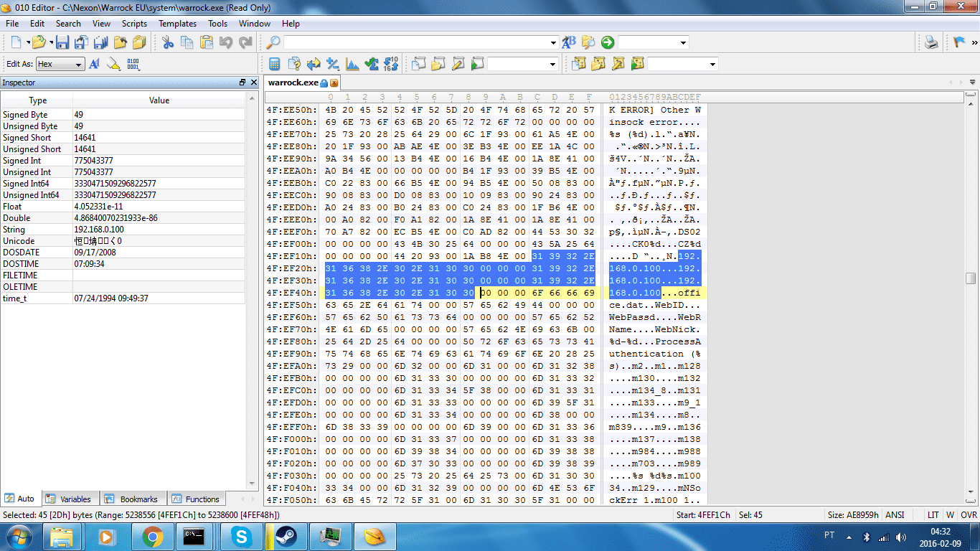
Task: Open the Histogram chart icon
Action: pos(352,64)
